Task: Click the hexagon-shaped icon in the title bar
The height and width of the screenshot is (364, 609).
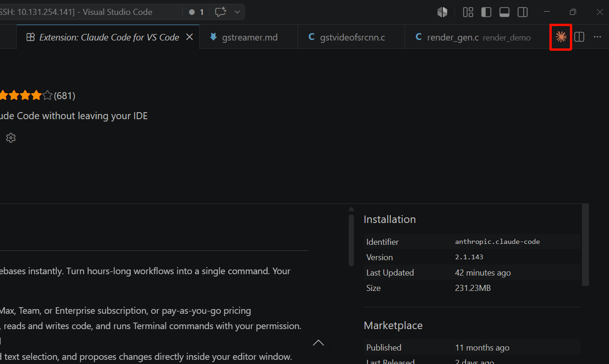Action: point(442,12)
